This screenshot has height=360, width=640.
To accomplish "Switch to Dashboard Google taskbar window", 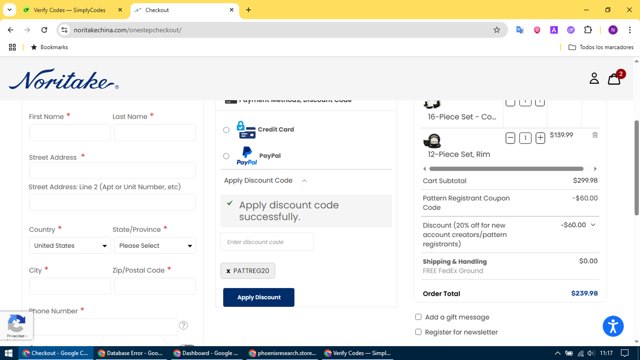I will [x=205, y=353].
